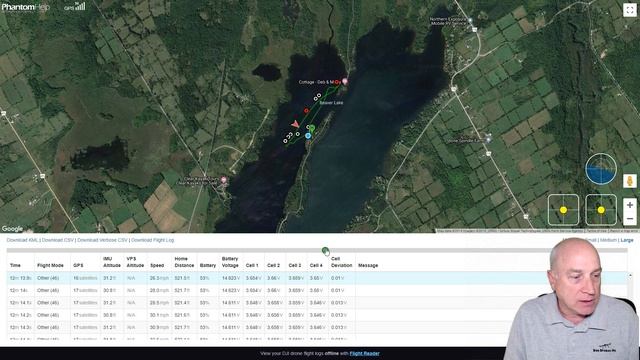The height and width of the screenshot is (360, 640).
Task: Click the VPS Altitude column header
Action: click(135, 262)
